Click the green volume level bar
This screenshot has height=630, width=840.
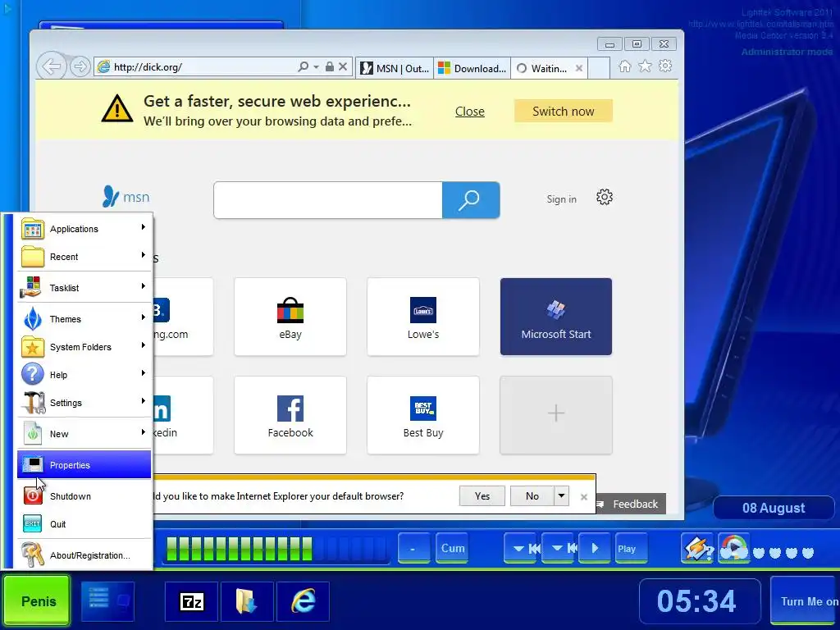[x=276, y=549]
